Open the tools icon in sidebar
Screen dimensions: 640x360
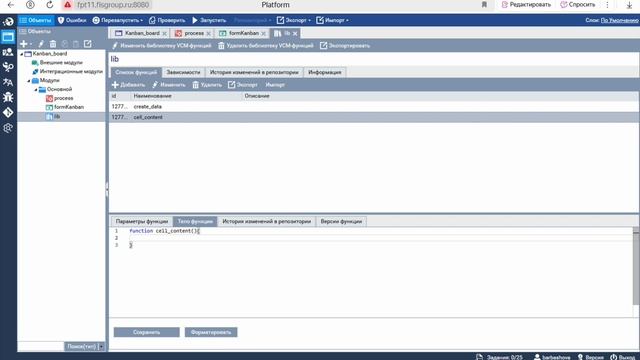[8, 67]
